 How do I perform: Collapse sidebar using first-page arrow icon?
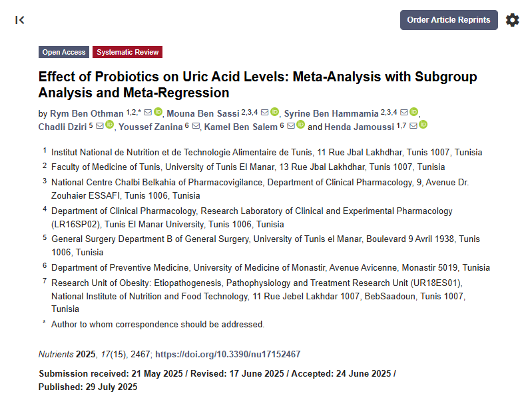[20, 20]
